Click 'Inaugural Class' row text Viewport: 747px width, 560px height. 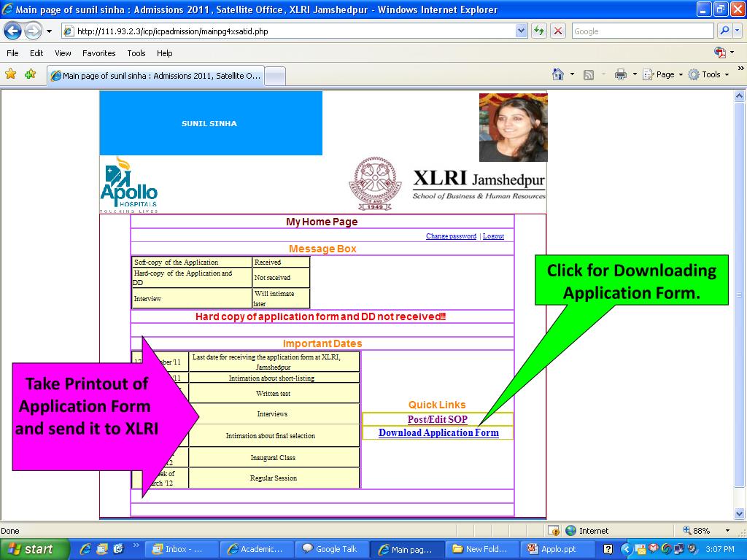tap(273, 458)
